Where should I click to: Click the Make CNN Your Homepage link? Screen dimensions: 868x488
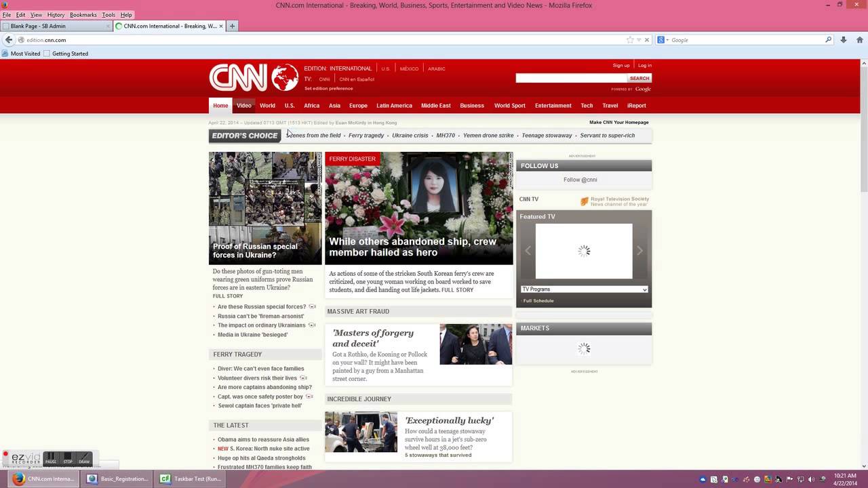pyautogui.click(x=619, y=123)
